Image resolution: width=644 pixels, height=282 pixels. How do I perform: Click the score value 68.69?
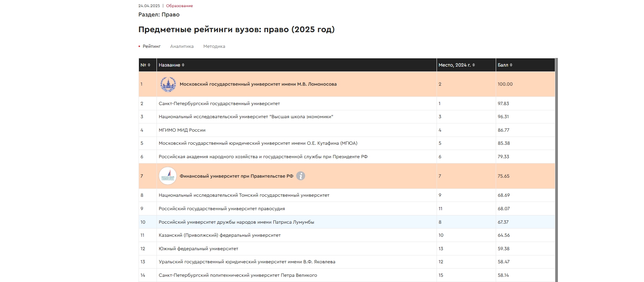point(504,195)
